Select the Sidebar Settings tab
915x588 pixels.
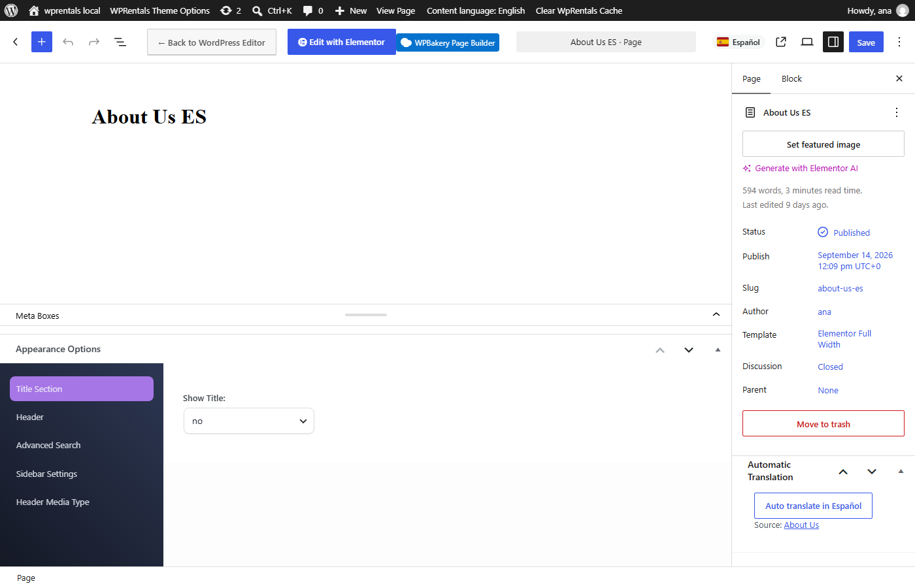click(x=82, y=474)
